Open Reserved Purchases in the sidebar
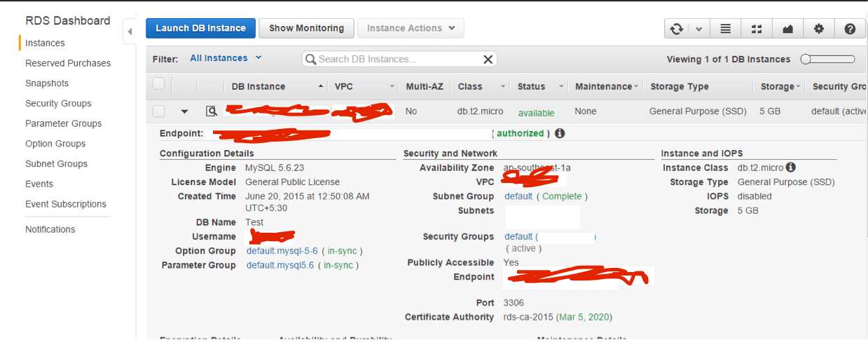 [68, 63]
